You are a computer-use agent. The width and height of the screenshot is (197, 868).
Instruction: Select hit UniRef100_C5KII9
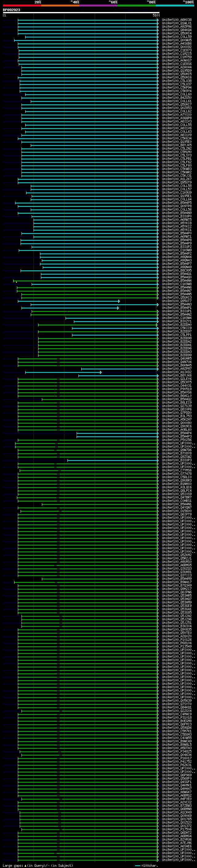tap(177, 328)
